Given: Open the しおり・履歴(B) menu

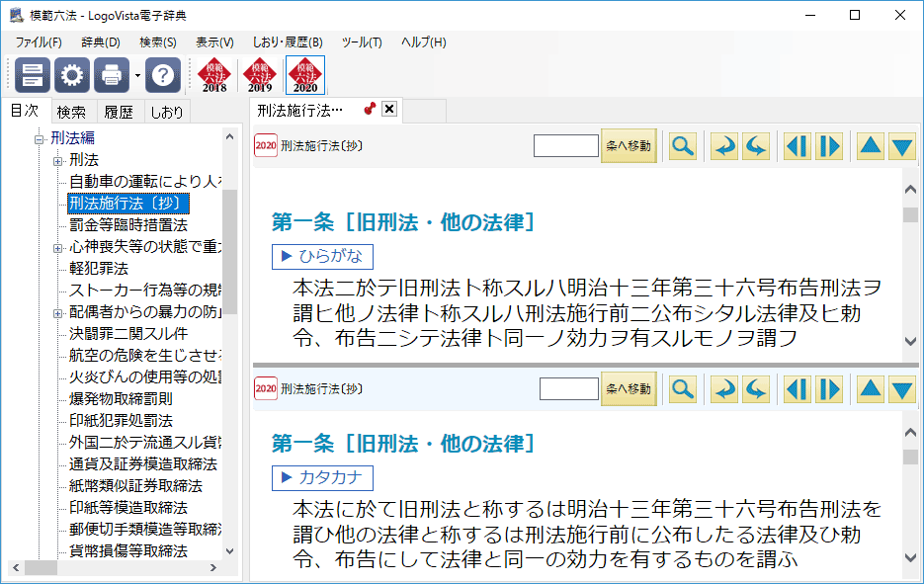Looking at the screenshot, I should point(288,42).
